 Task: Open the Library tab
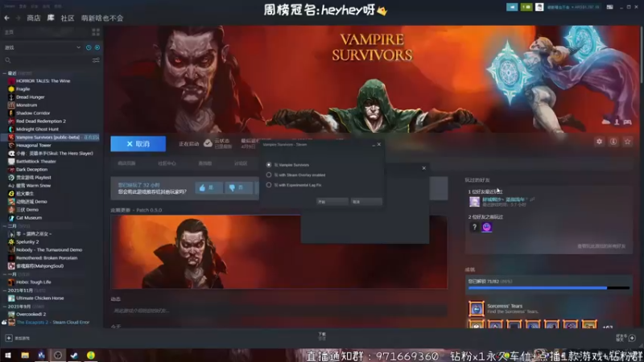coord(51,18)
